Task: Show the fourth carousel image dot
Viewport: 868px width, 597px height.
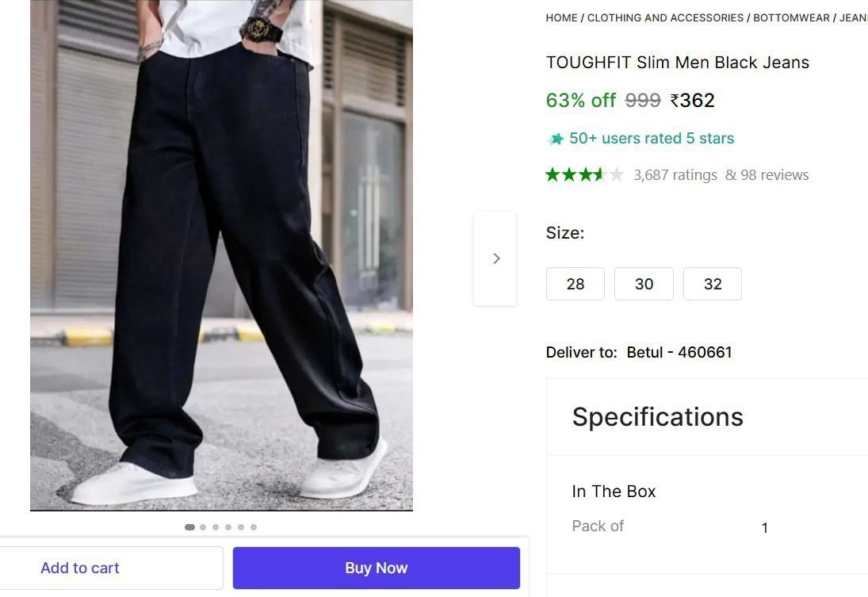Action: [x=228, y=527]
